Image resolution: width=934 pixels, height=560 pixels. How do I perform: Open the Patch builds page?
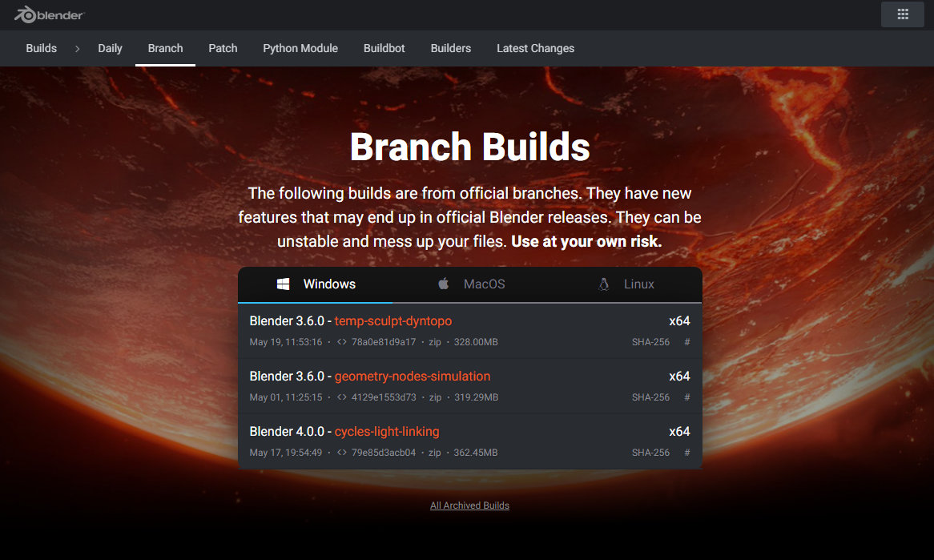tap(223, 48)
